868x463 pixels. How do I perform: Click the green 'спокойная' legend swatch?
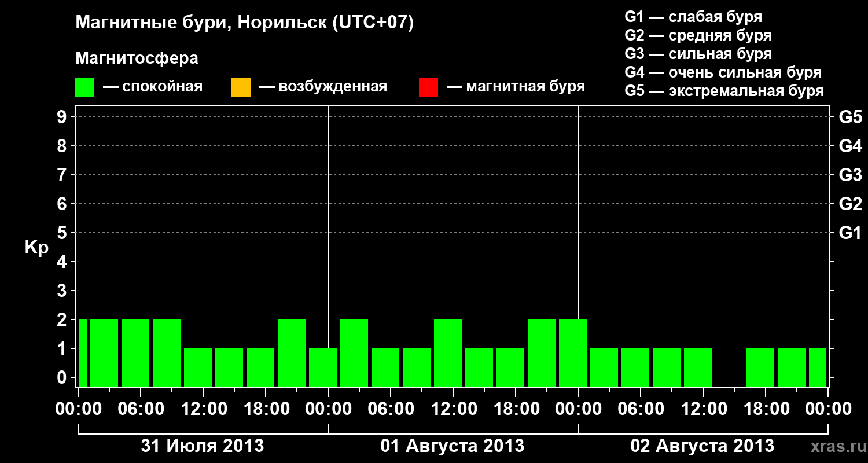(x=85, y=87)
